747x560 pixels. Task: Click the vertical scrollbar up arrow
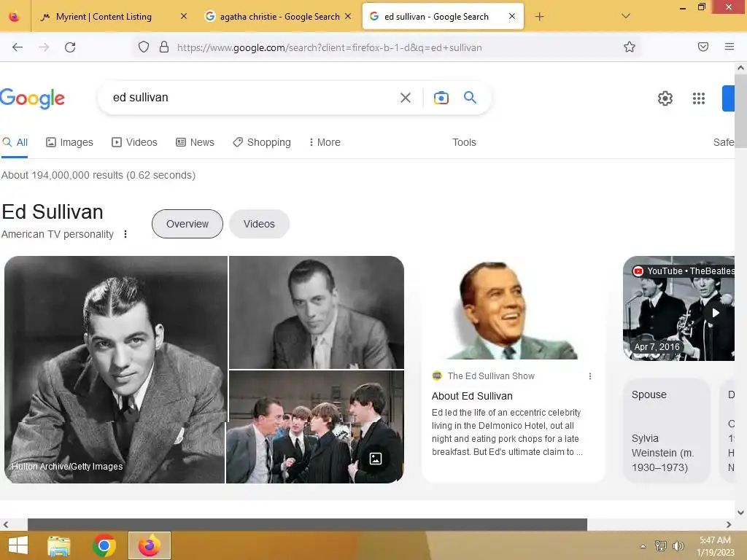[x=740, y=68]
